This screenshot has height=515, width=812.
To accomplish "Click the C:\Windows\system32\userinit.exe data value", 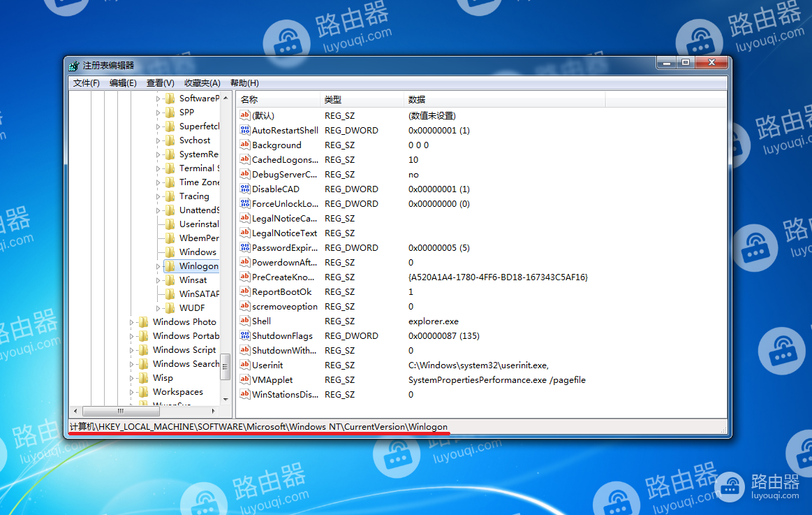I will (x=478, y=365).
